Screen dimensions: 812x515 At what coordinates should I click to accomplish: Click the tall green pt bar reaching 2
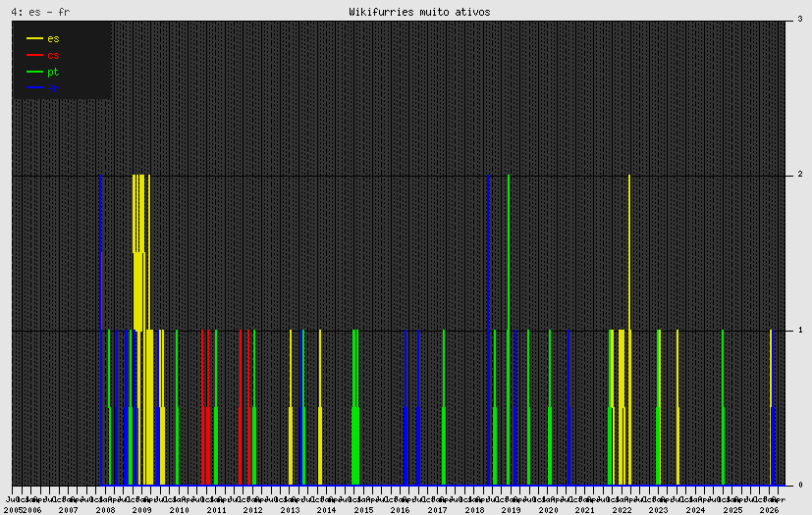(x=509, y=330)
